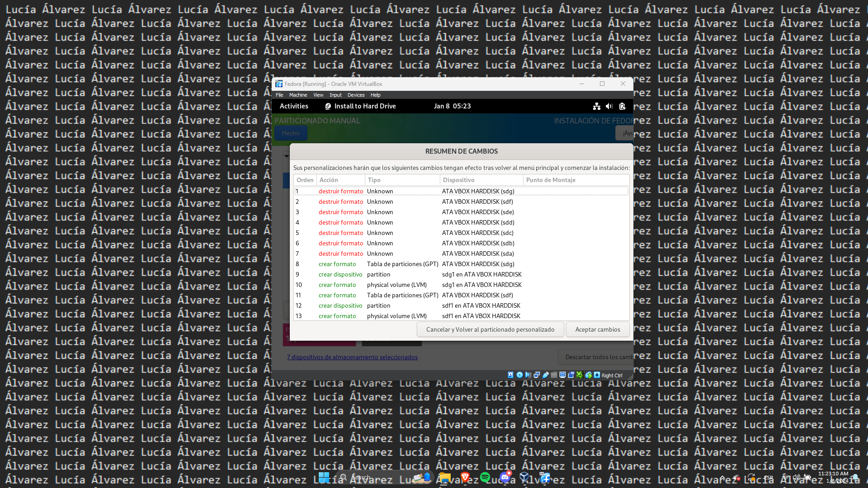Sort table by Acción column header
Viewport: 868px width, 488px height.
[x=340, y=180]
